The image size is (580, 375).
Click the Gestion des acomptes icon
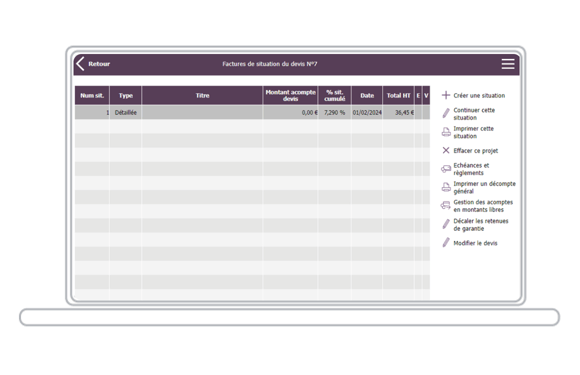coord(446,206)
